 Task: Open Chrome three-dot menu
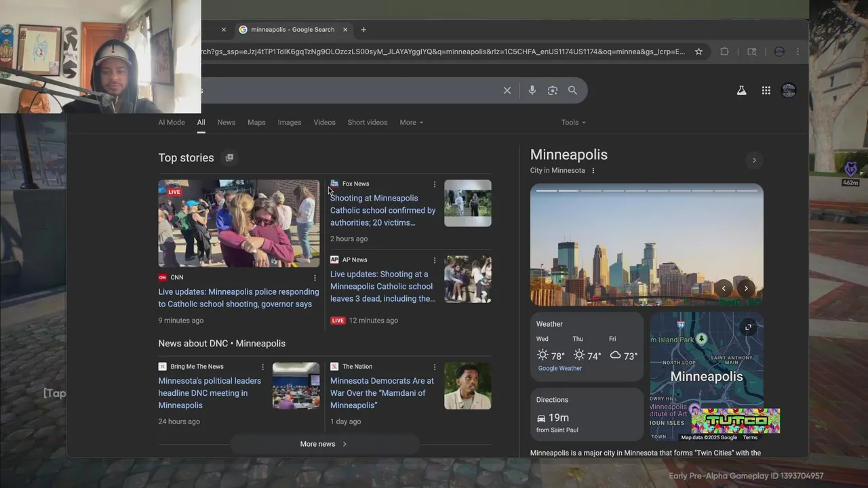[x=797, y=52]
